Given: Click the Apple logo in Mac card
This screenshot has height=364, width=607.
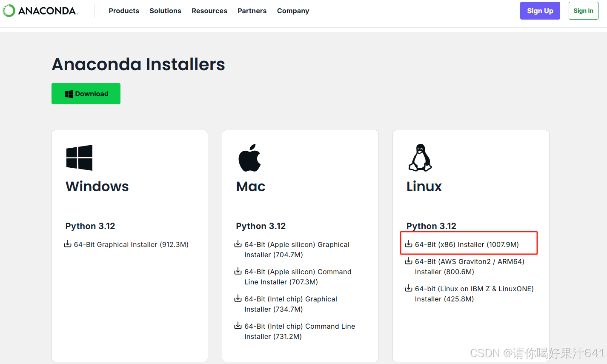Looking at the screenshot, I should (x=249, y=158).
